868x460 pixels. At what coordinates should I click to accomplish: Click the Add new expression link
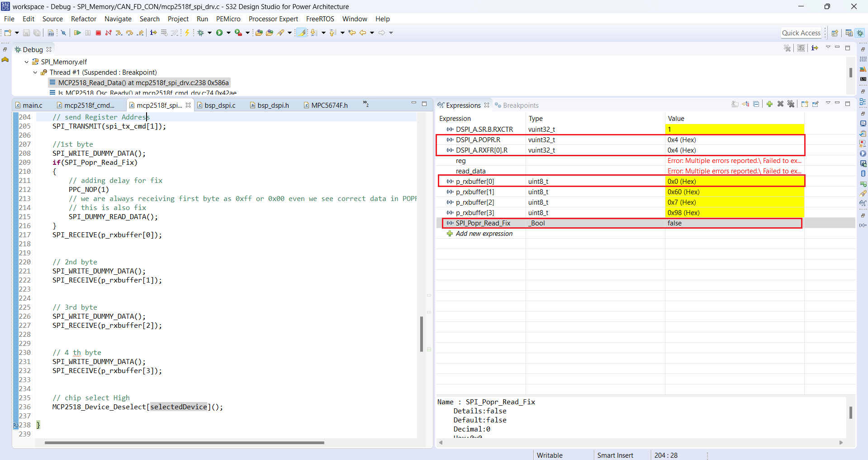pyautogui.click(x=484, y=234)
